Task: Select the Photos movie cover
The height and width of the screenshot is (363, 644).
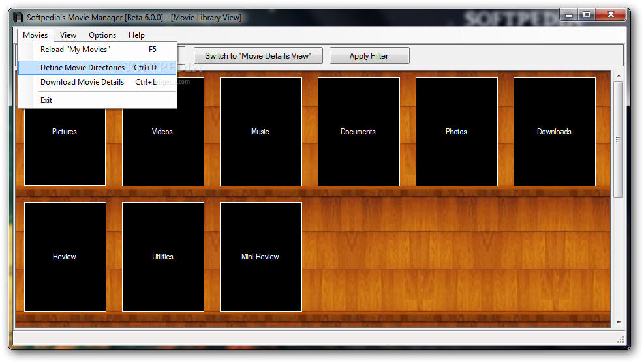Action: point(456,131)
